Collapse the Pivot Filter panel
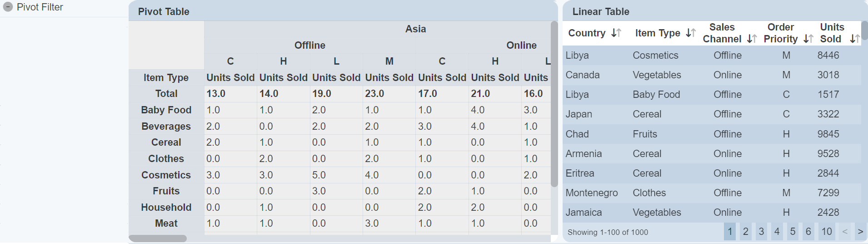Image resolution: width=868 pixels, height=244 pixels. [8, 7]
